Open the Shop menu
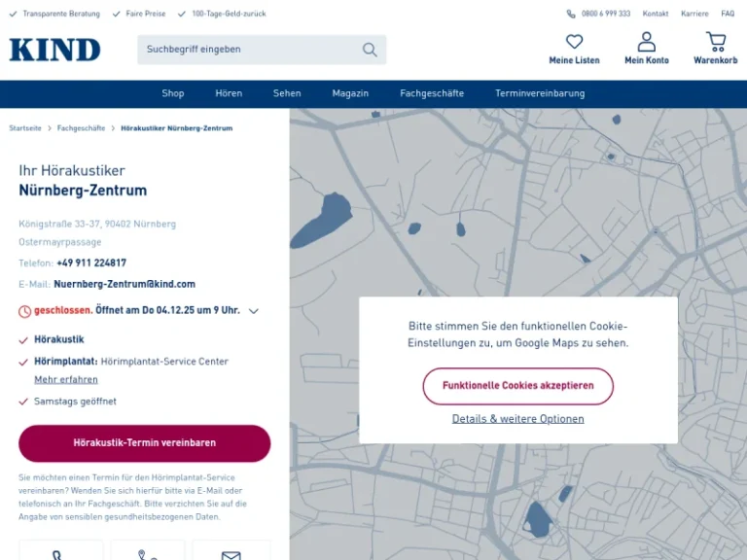Screen dimensions: 747x560 tap(173, 93)
